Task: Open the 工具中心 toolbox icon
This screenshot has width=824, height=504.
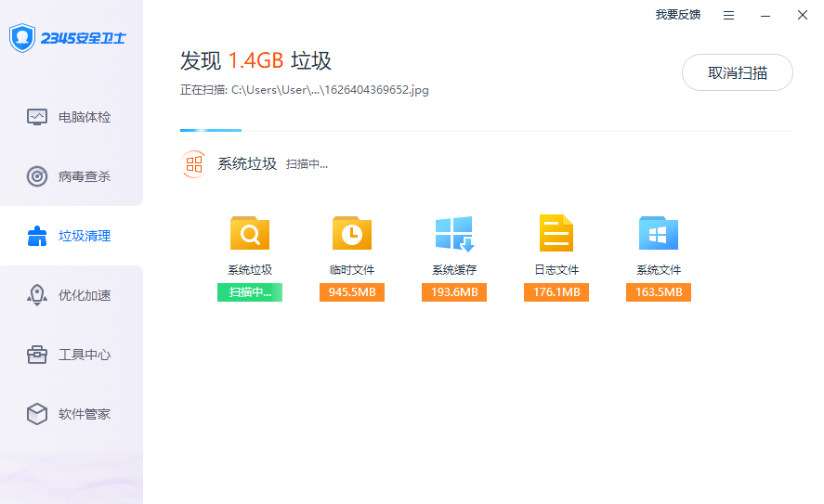Action: pos(37,355)
